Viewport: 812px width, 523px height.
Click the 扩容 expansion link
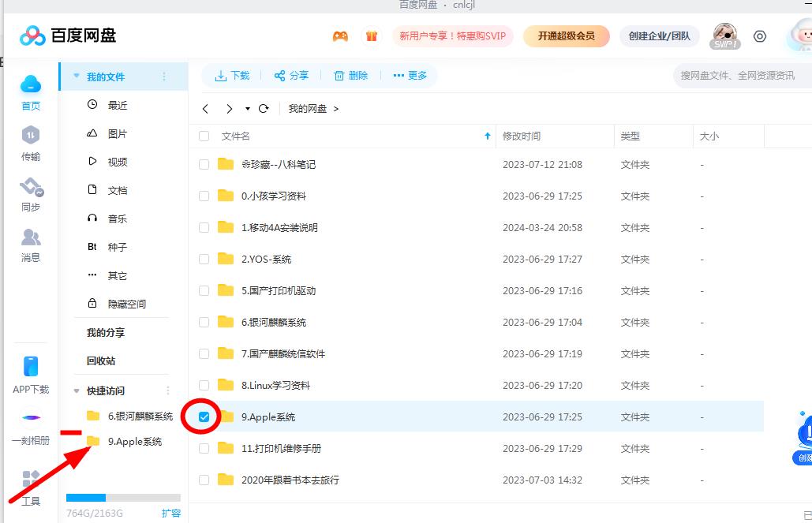(x=171, y=512)
